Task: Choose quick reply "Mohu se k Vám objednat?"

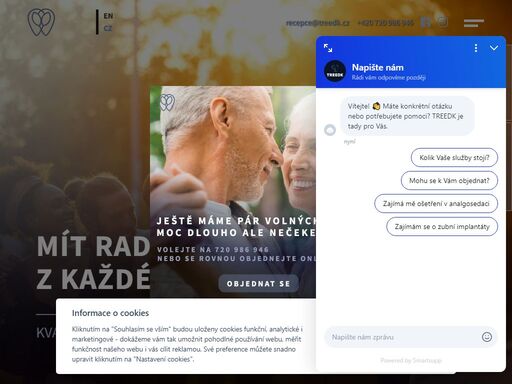Action: pos(449,181)
